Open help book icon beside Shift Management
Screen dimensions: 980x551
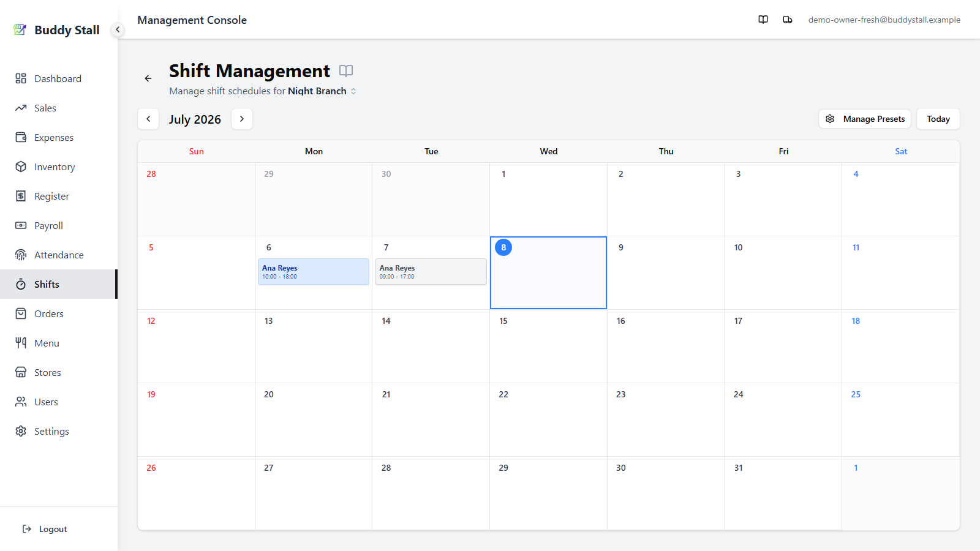click(346, 71)
